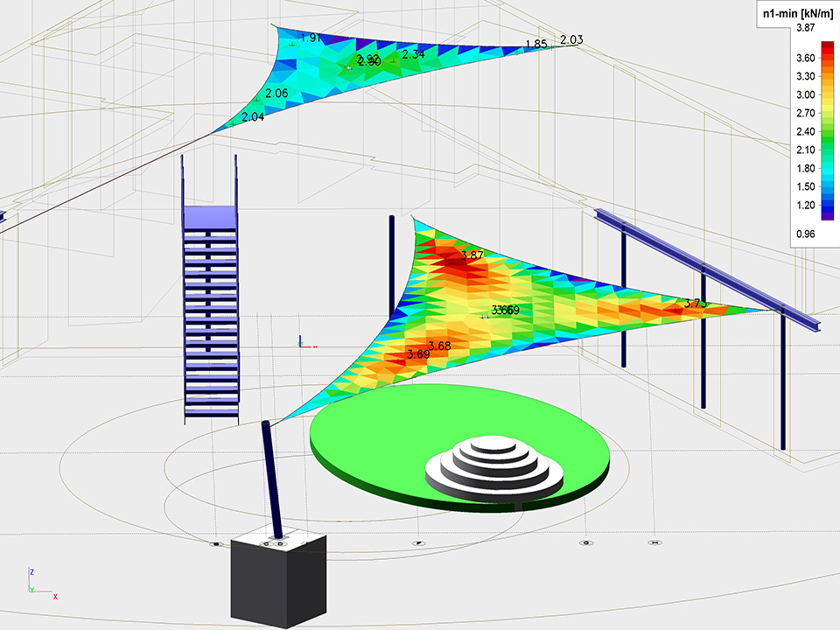The height and width of the screenshot is (630, 840).
Task: Select the blue staircase model
Action: pos(211,315)
